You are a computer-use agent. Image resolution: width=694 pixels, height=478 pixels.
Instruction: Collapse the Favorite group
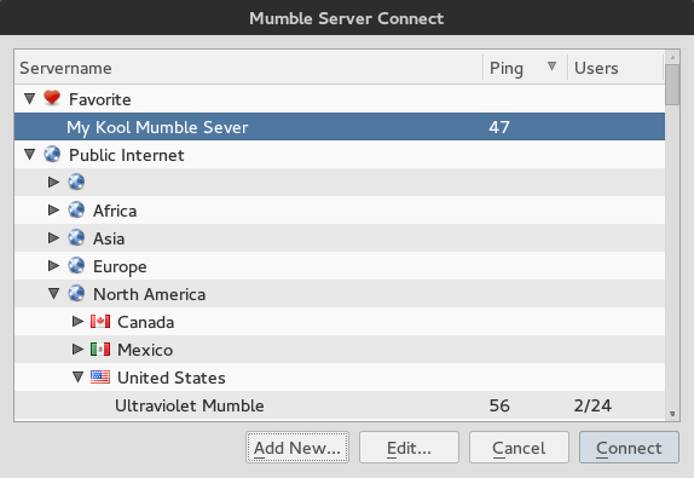(29, 99)
